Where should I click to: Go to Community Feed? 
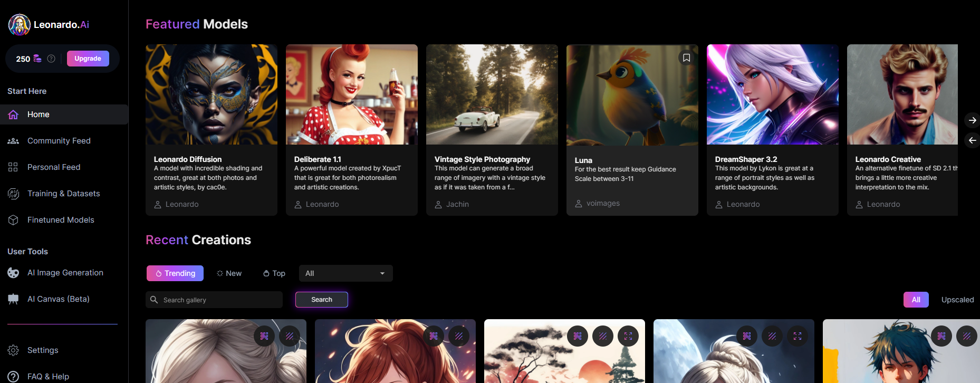coord(59,141)
